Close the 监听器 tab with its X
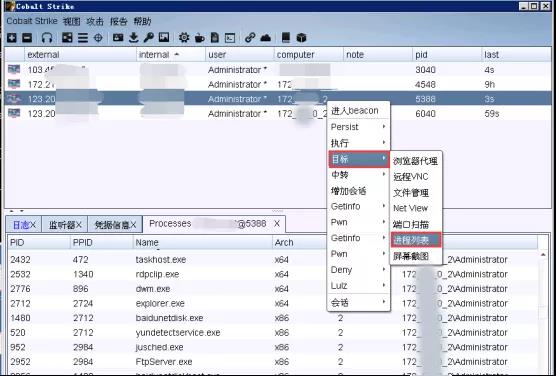Image resolution: width=556 pixels, height=376 pixels. click(x=79, y=225)
